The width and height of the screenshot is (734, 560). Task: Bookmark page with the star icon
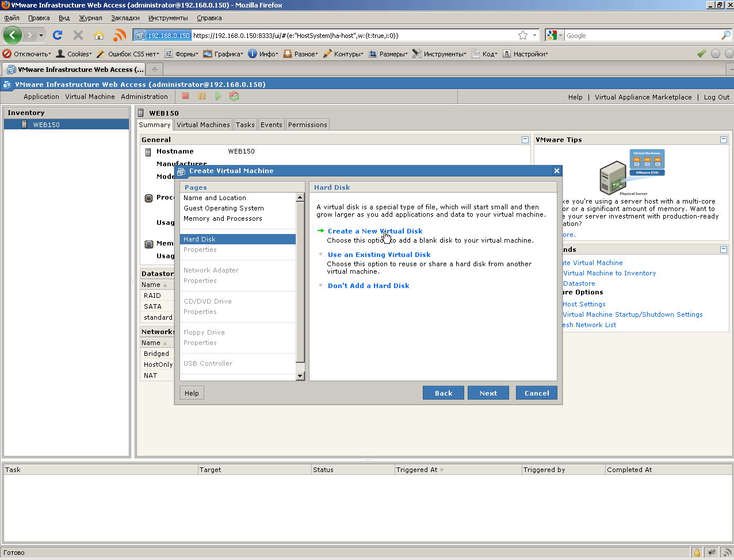(x=523, y=35)
